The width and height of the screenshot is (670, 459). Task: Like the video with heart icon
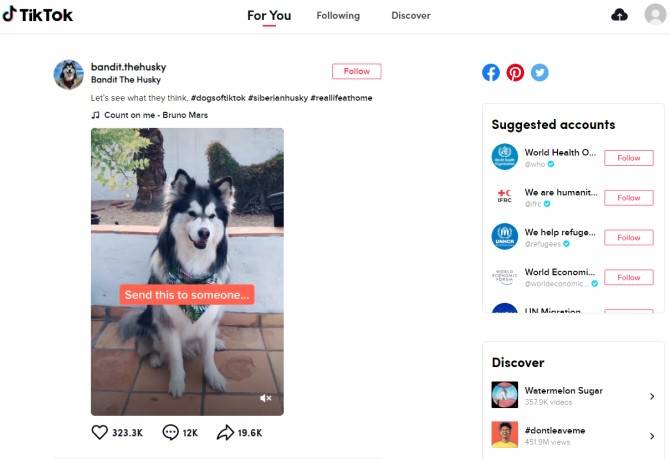pos(100,432)
